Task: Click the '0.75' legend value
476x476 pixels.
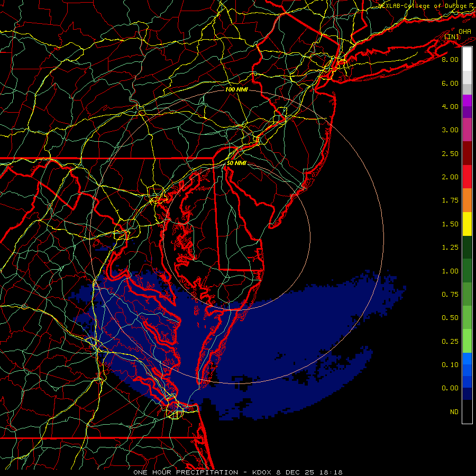Action: [x=450, y=295]
